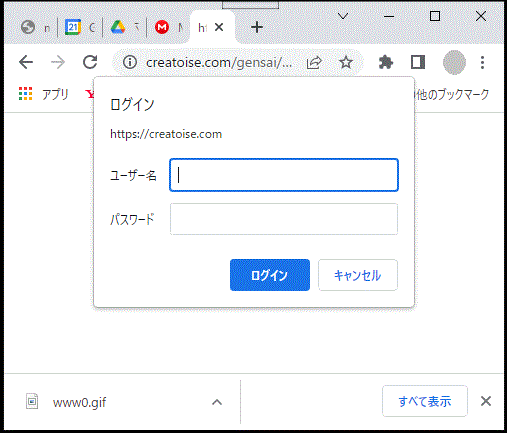The width and height of the screenshot is (507, 433).
Task: Focus the ユーザー名 input field
Action: pos(284,175)
